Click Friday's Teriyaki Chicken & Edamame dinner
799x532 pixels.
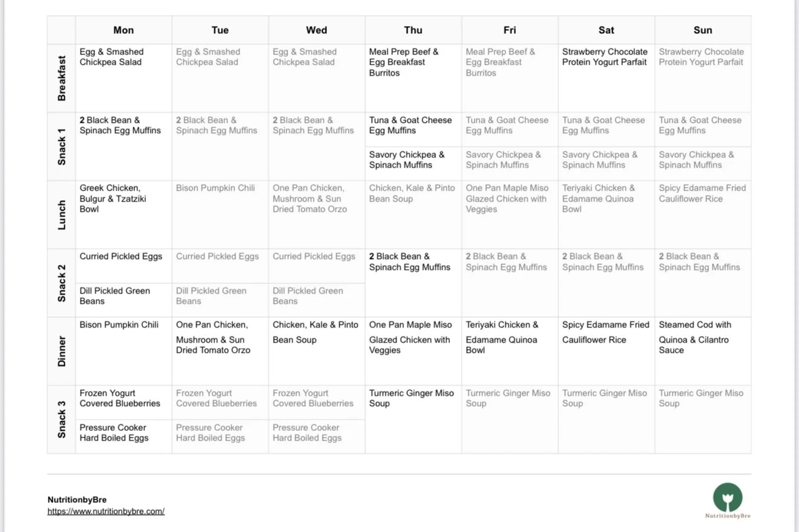click(x=502, y=337)
